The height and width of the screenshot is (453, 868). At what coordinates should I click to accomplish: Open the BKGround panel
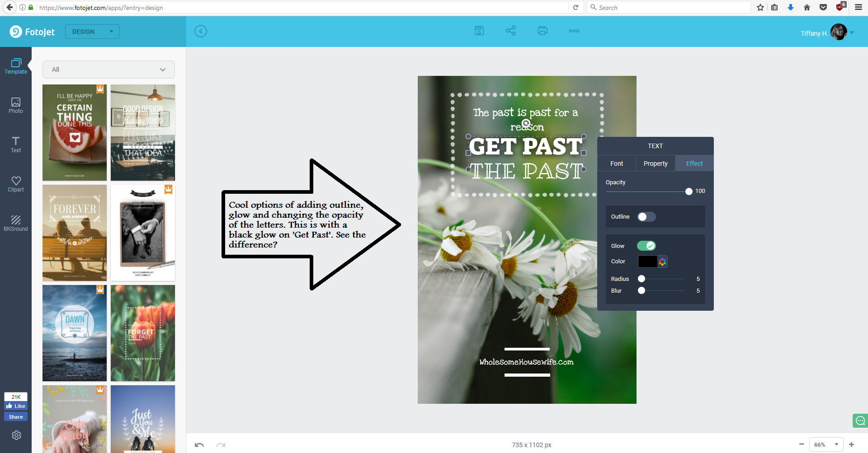tap(16, 224)
